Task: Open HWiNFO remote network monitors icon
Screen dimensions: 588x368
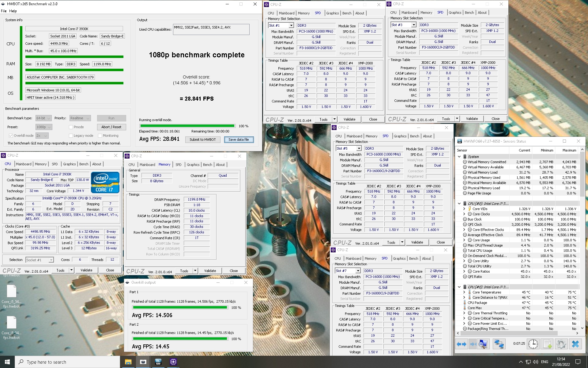Action: click(499, 344)
